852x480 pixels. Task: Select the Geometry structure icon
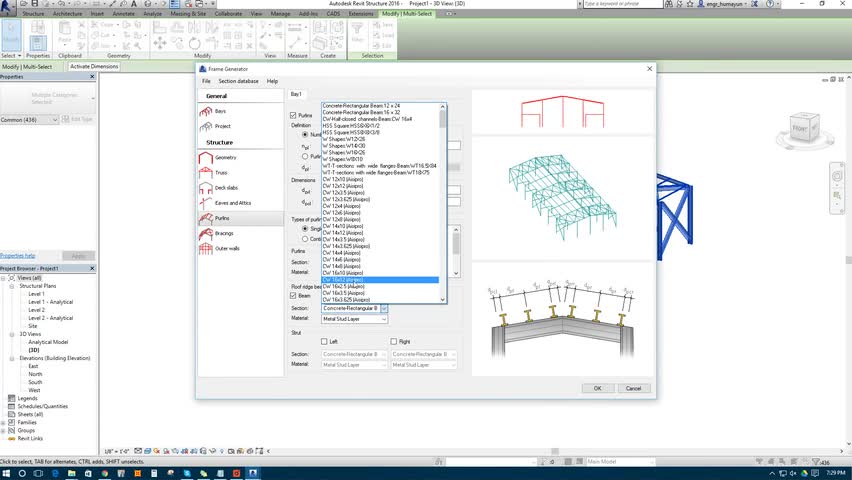point(205,158)
